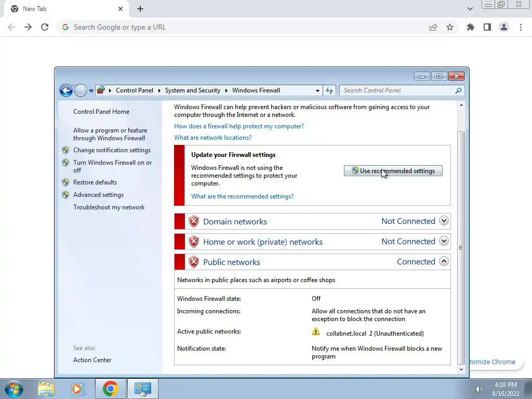This screenshot has height=399, width=532.
Task: Click the Control Panel vertical scrollbar thumb
Action: 461,247
